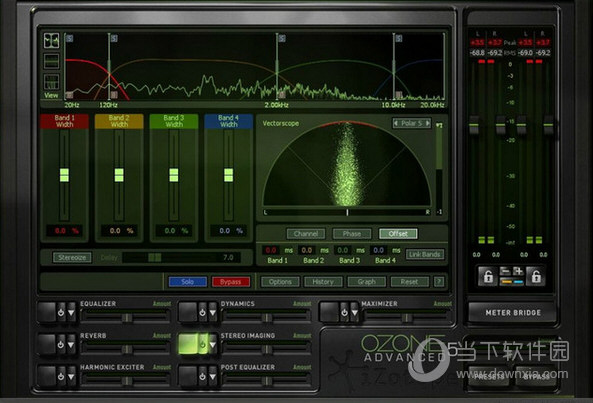Solo Band 4 via S icon at 10.0kHz
This screenshot has width=593, height=403.
399,38
